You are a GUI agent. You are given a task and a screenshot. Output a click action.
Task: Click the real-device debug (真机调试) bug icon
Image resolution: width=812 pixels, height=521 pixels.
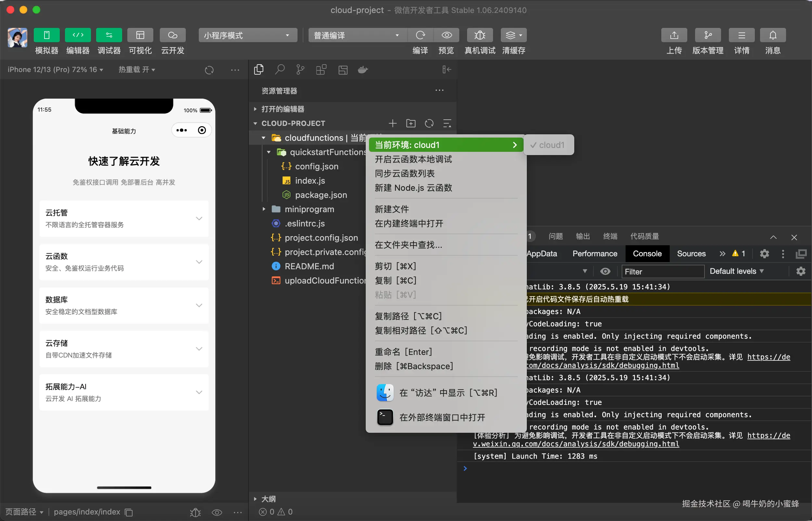coord(479,35)
